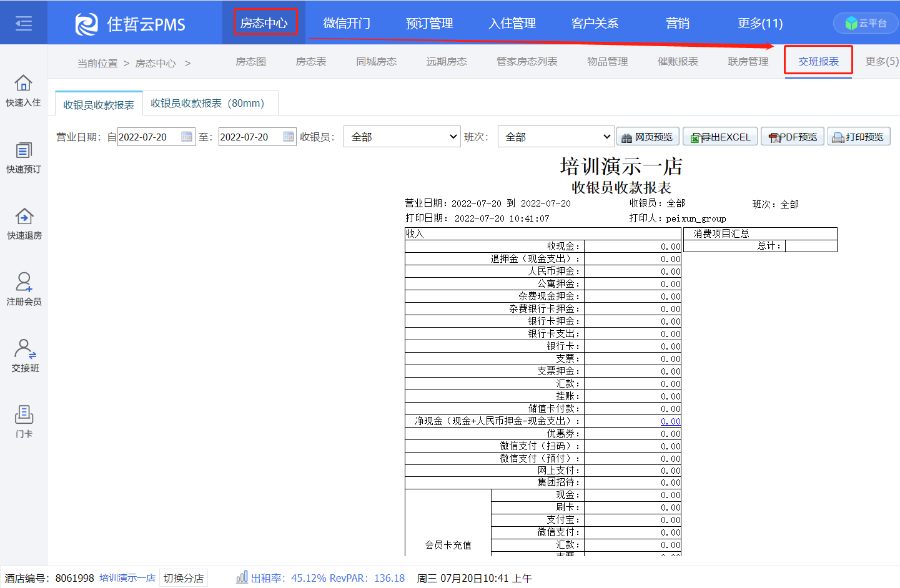Viewport: 900px width, 588px height.
Task: Open 交接班 shift handover
Action: 24,356
